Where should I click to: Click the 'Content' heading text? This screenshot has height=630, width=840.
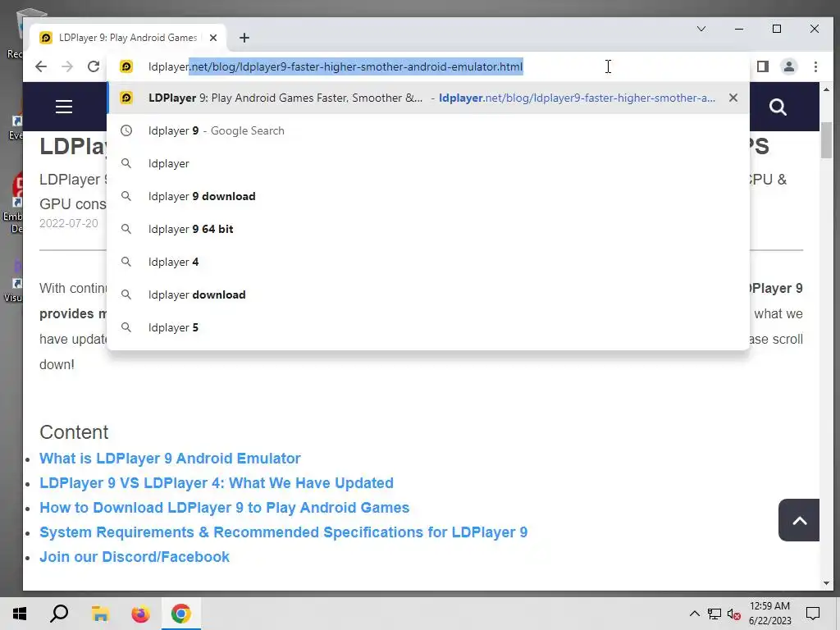(74, 432)
